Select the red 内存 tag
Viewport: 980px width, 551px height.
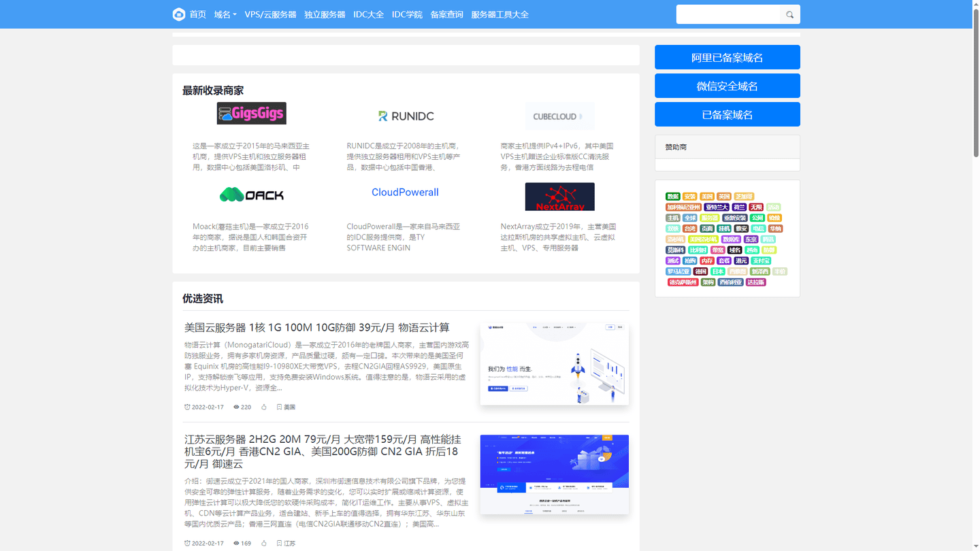(x=707, y=261)
